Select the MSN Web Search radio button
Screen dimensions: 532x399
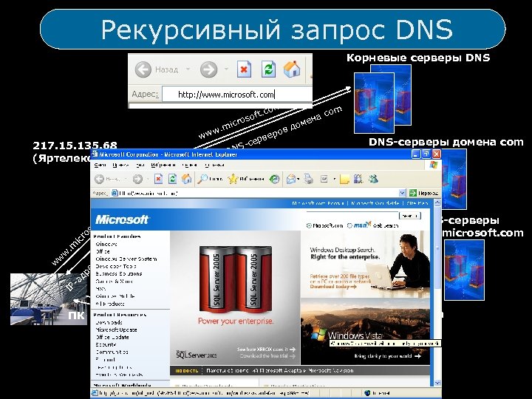coord(349,225)
